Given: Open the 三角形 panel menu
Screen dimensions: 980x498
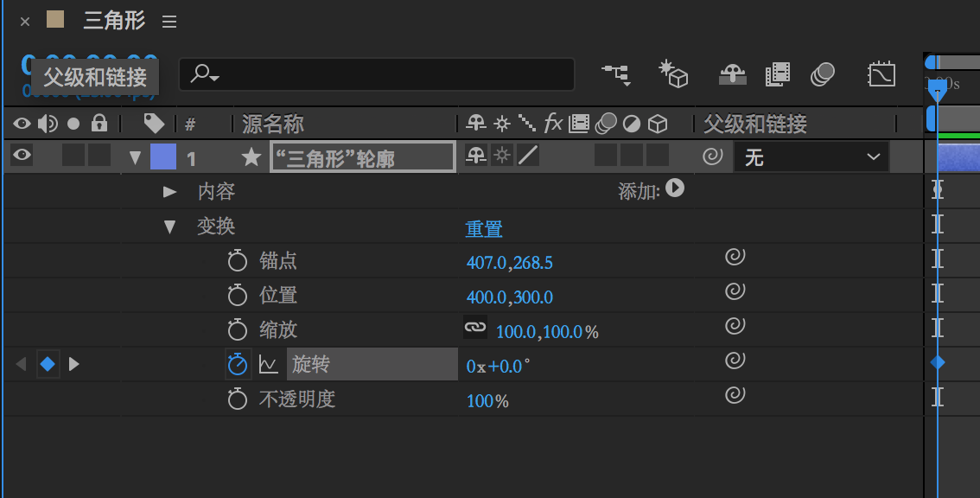Looking at the screenshot, I should (169, 22).
